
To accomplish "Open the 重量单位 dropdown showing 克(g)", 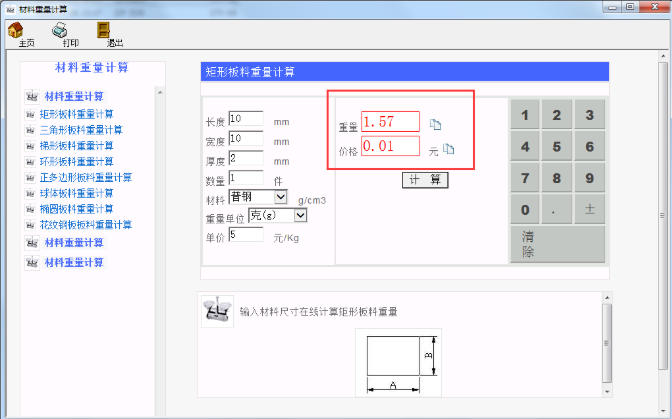I will click(x=278, y=215).
